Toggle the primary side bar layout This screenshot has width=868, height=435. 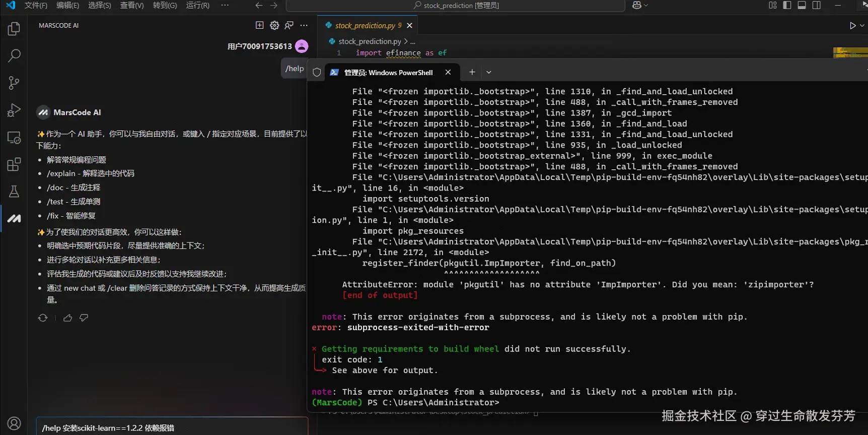[787, 6]
